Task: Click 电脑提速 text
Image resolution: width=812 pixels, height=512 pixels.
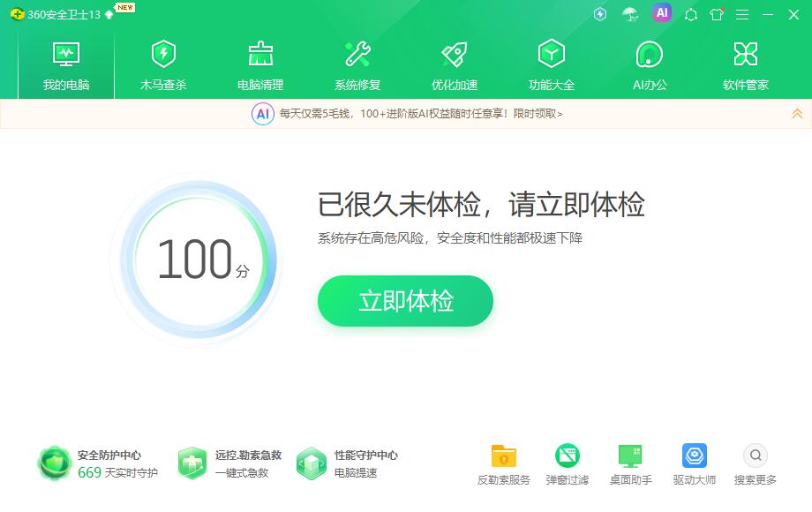Action: [x=356, y=472]
